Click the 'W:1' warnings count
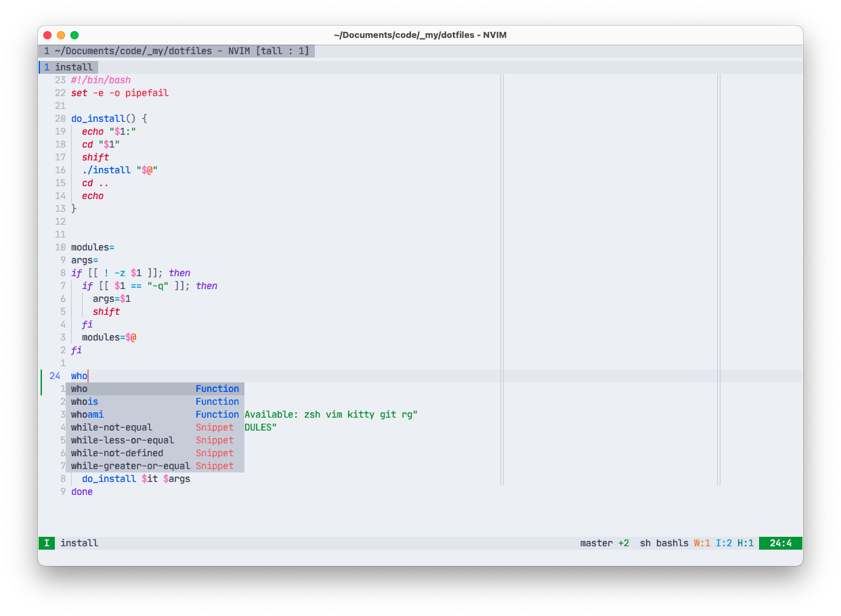The image size is (841, 616). point(702,543)
